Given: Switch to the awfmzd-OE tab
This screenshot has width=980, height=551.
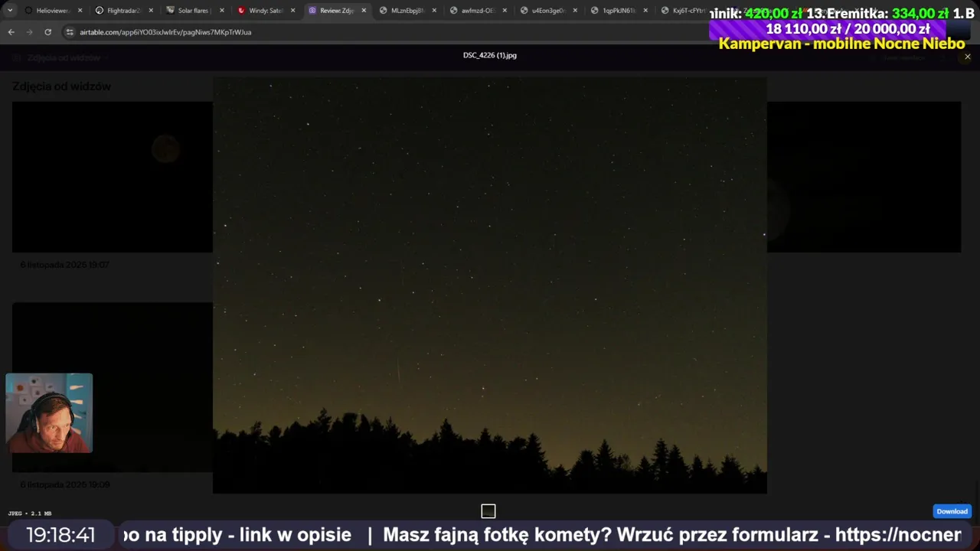Looking at the screenshot, I should (475, 11).
